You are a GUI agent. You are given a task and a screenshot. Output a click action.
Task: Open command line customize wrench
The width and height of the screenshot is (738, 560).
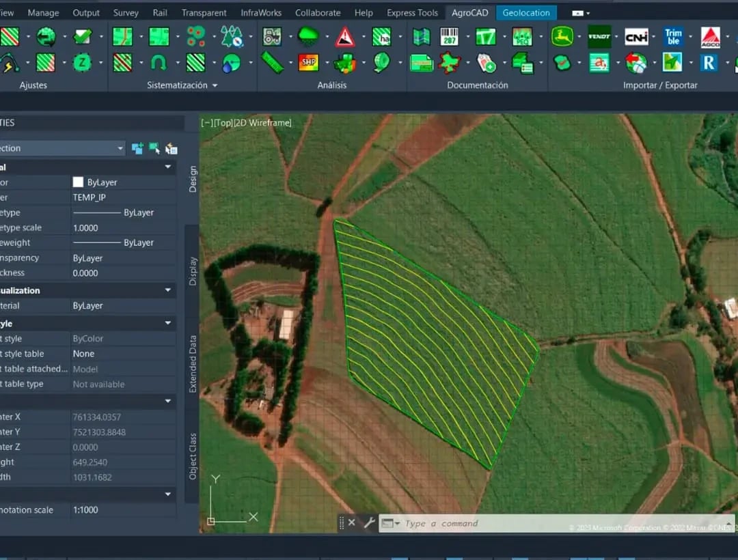point(370,522)
